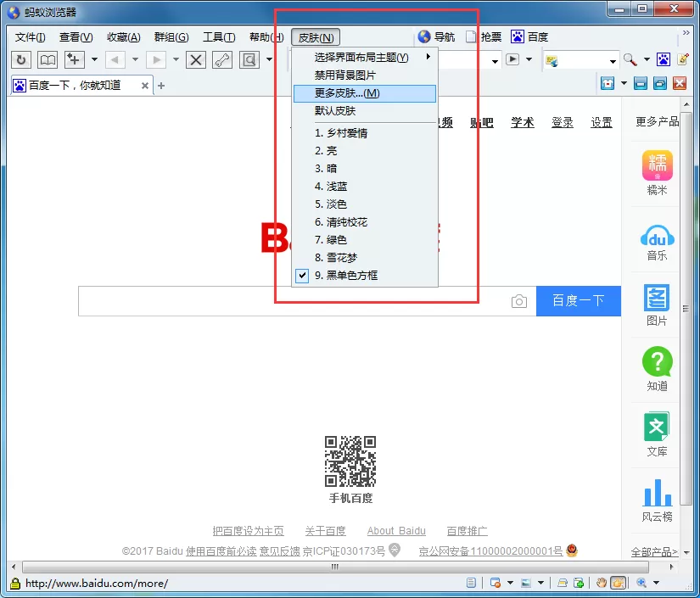
Task: Open the 设置 link
Action: pos(602,122)
